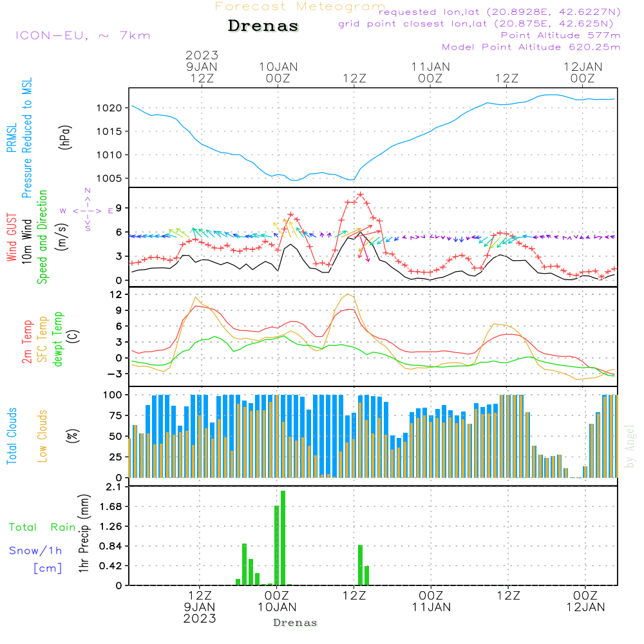Image resolution: width=644 pixels, height=644 pixels.
Task: Click the 'Drenas' title at top
Action: (x=263, y=26)
